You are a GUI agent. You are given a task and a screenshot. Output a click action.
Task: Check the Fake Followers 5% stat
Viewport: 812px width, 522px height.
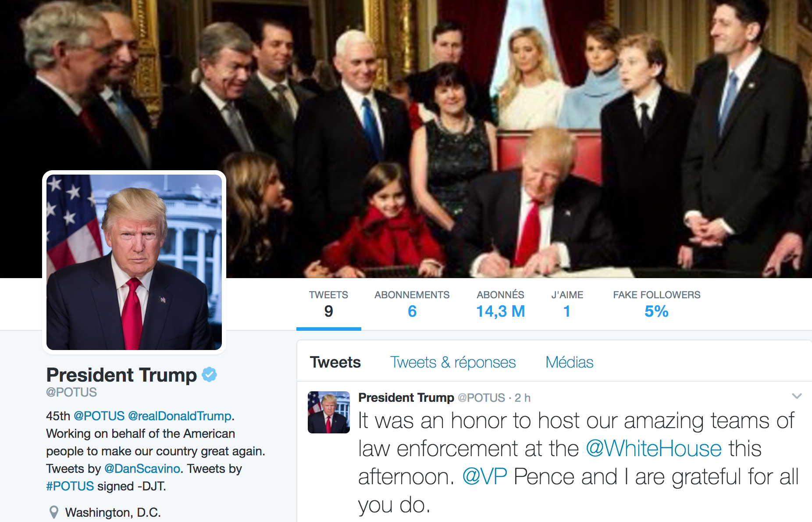tap(656, 305)
